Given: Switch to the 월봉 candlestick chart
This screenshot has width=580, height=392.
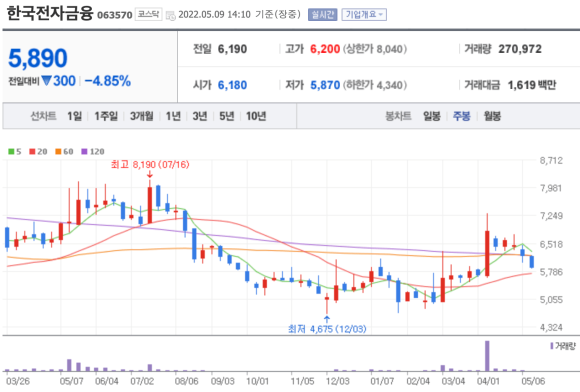Looking at the screenshot, I should pos(492,116).
